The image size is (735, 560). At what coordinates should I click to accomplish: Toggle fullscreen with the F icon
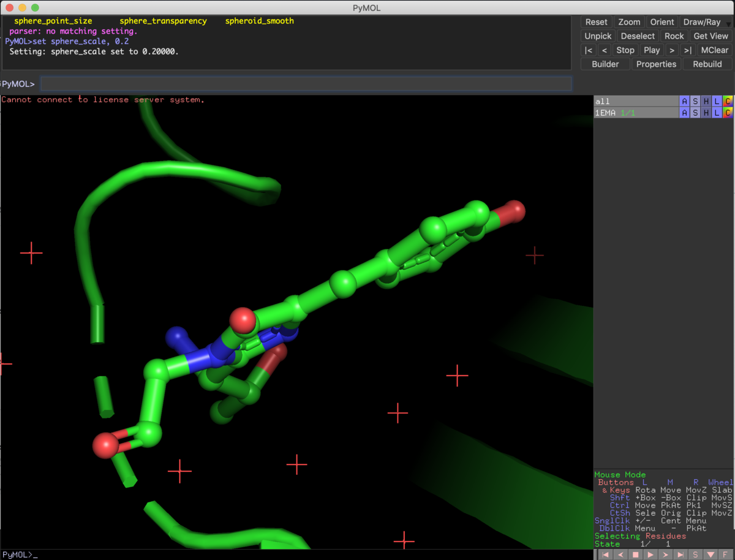pos(725,554)
